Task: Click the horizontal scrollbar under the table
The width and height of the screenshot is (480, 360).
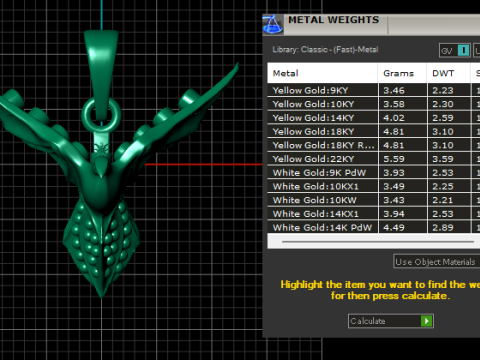Action: [378, 241]
